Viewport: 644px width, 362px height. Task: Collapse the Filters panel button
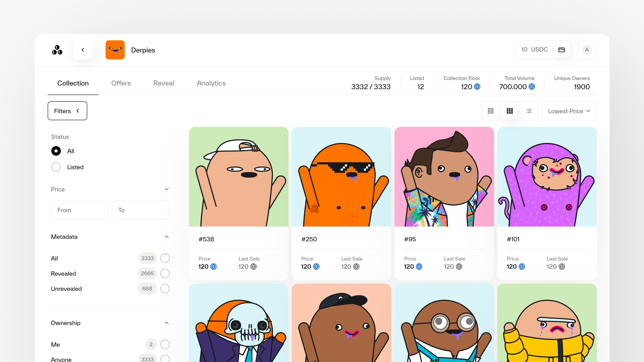[67, 111]
